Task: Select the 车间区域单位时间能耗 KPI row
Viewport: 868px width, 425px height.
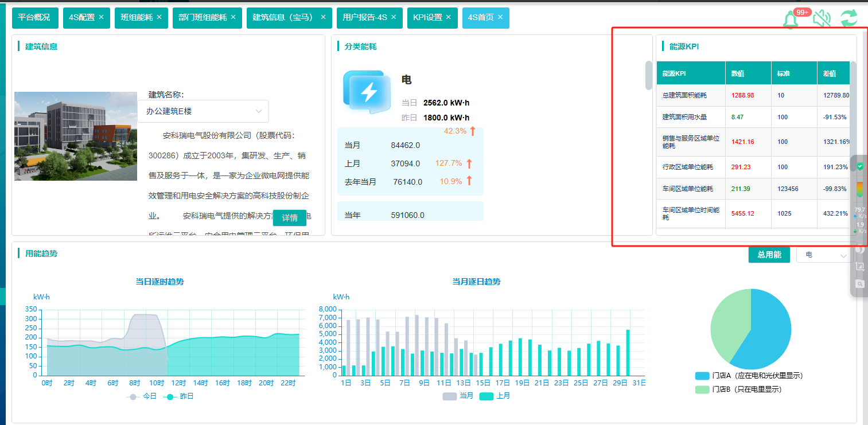Action: pos(753,214)
